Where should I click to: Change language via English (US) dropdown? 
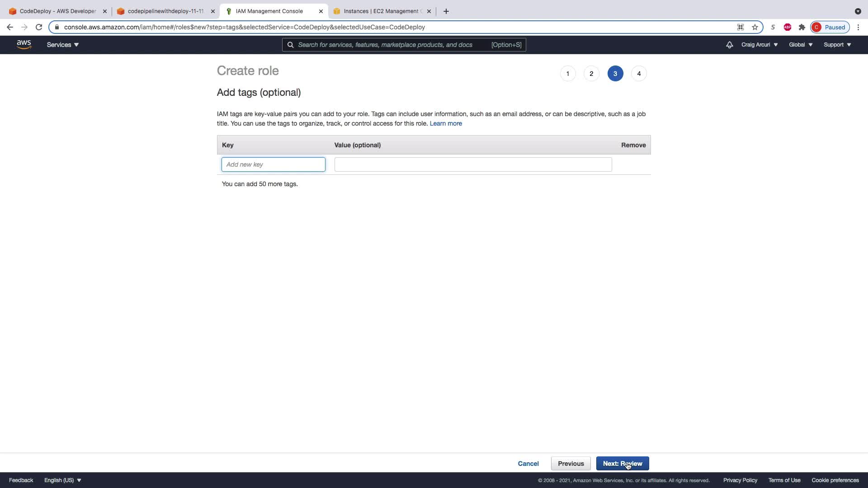click(63, 480)
